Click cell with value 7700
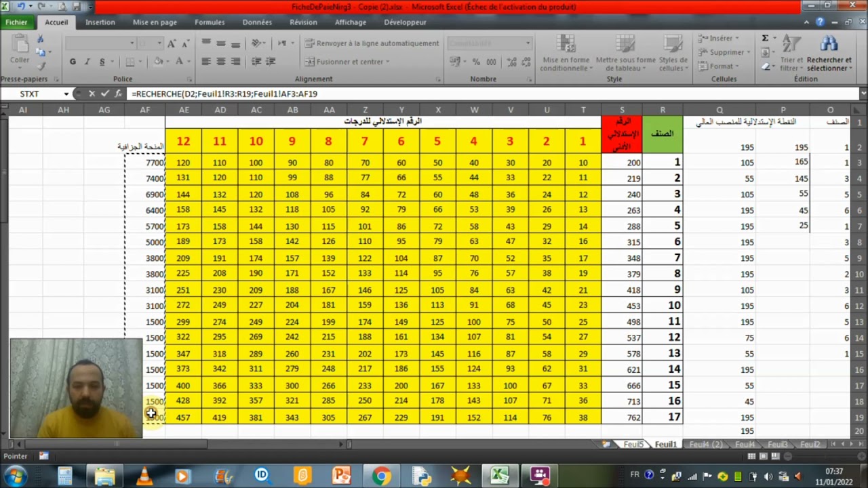This screenshot has height=488, width=868. point(145,163)
